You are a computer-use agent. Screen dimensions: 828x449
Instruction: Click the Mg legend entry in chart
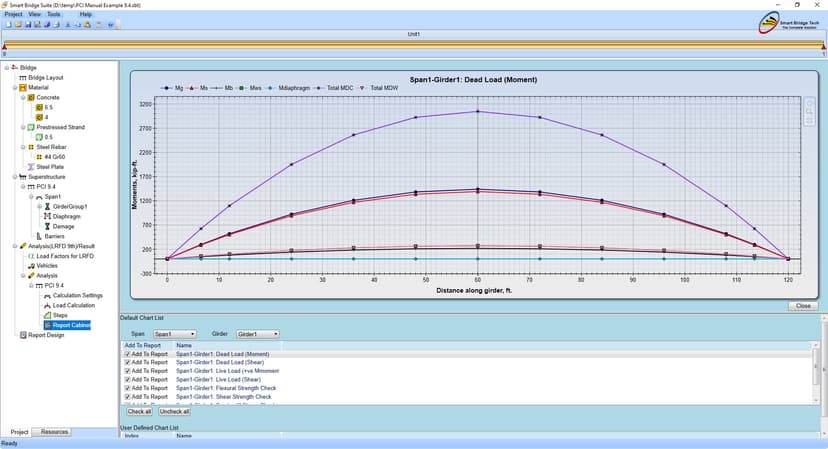pyautogui.click(x=172, y=88)
